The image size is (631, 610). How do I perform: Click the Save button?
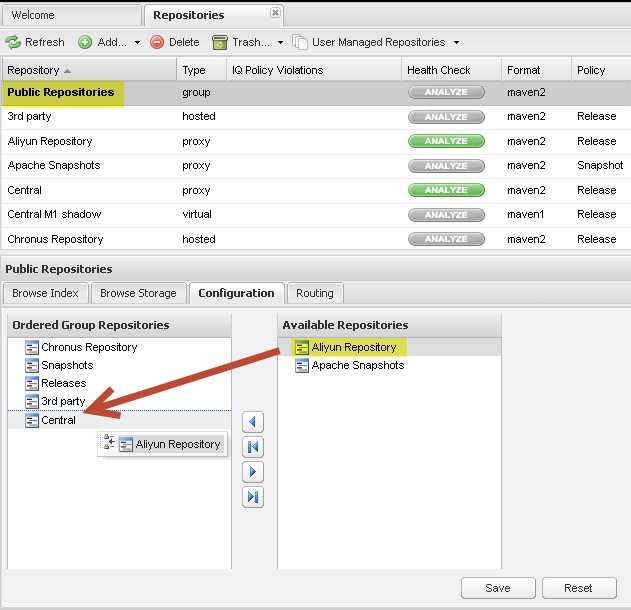pyautogui.click(x=498, y=588)
